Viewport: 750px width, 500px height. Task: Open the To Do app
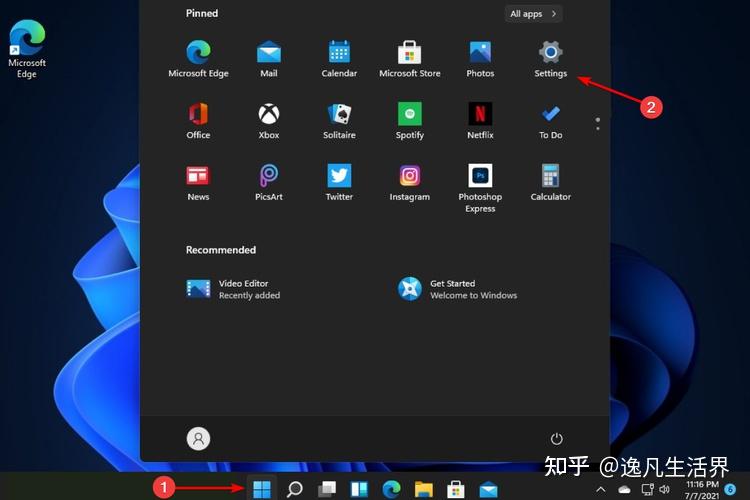tap(550, 121)
